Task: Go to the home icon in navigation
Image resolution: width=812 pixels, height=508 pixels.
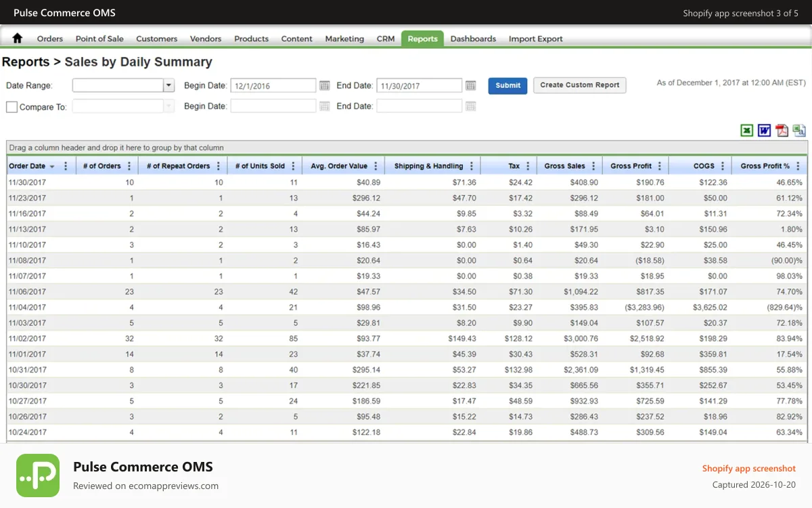Action: 18,39
